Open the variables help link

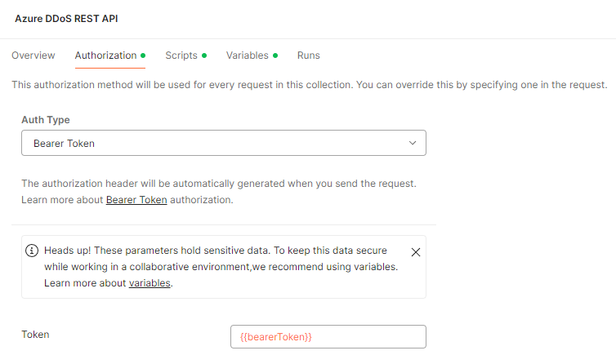[150, 283]
